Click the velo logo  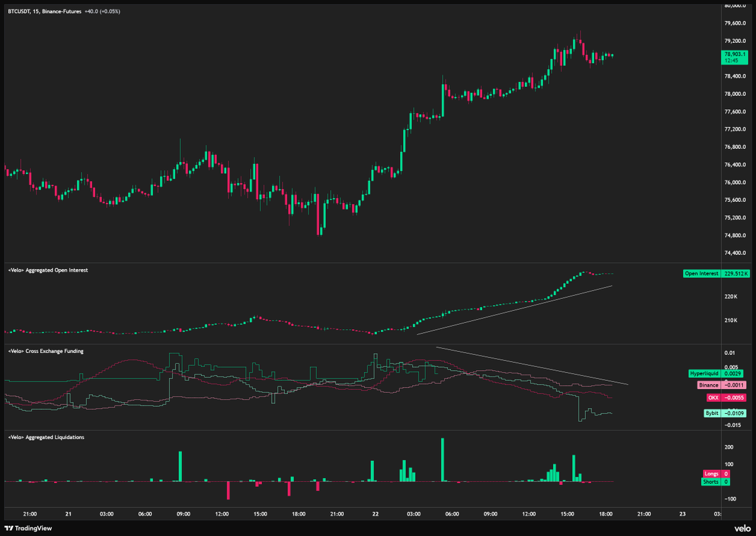742,528
